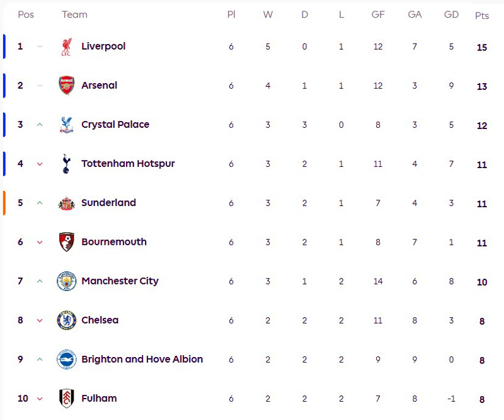
Task: Click the orange qualification bar beside Sunderland
Action: (4, 203)
